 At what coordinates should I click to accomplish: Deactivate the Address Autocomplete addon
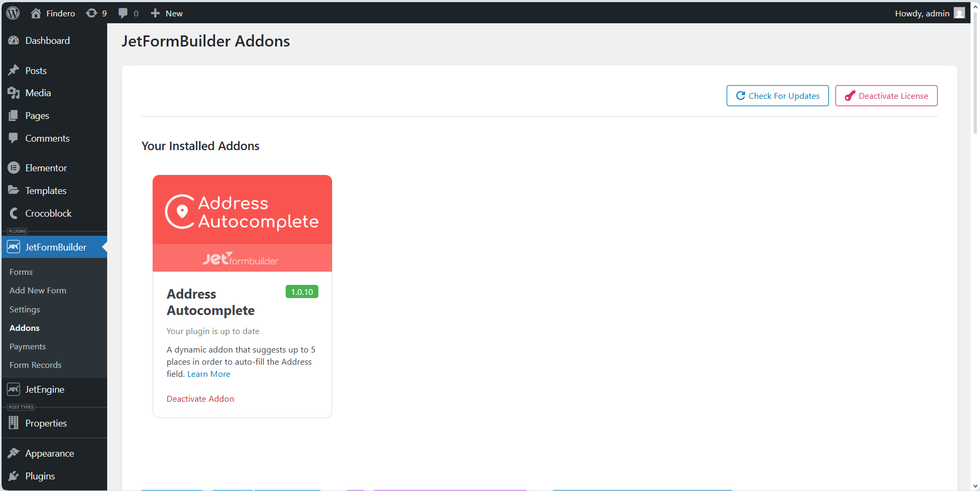pos(200,399)
